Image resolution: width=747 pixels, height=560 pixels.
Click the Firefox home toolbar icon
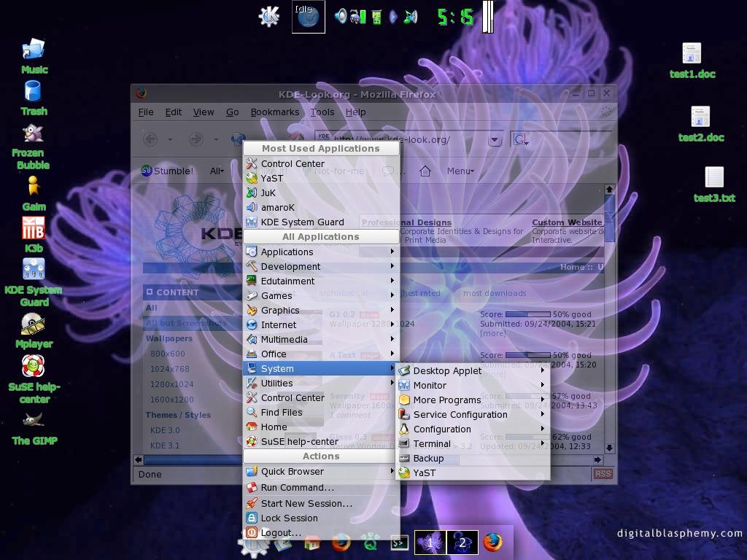coord(425,171)
